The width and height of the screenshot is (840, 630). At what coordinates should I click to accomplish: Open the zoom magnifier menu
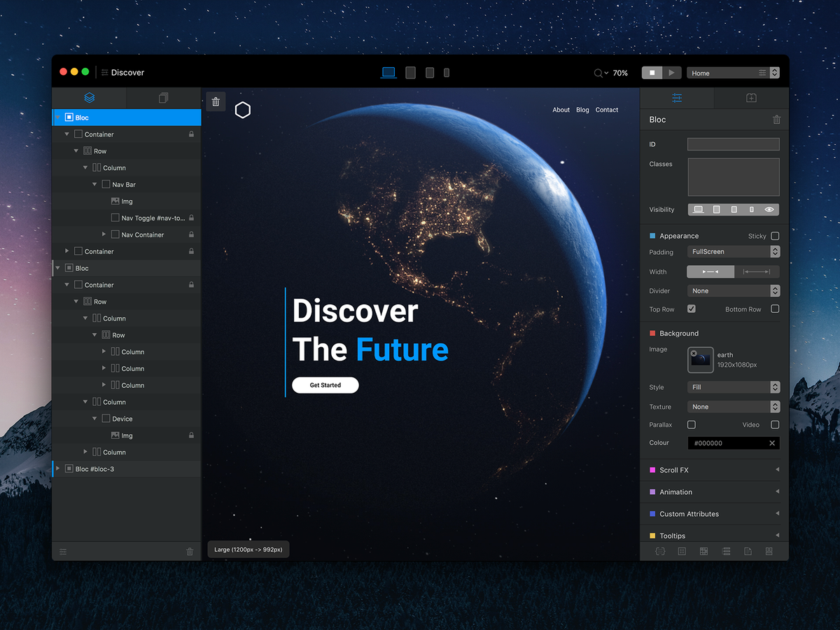pos(601,73)
